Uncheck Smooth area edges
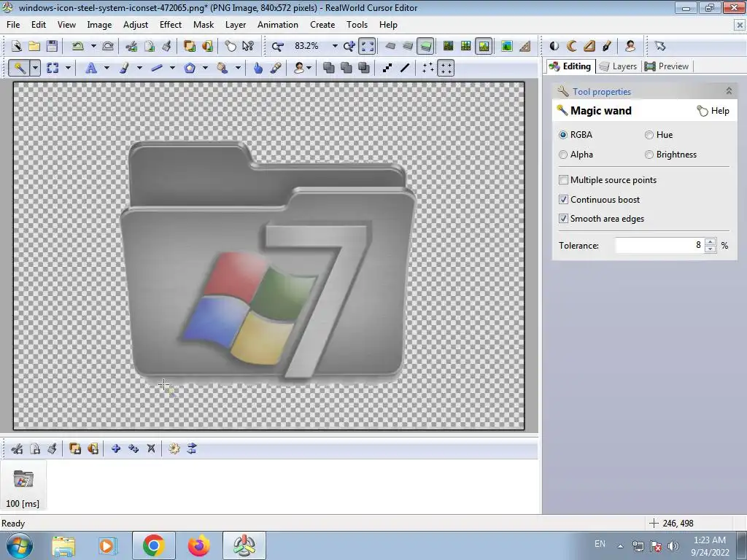This screenshot has height=560, width=747. [x=563, y=219]
